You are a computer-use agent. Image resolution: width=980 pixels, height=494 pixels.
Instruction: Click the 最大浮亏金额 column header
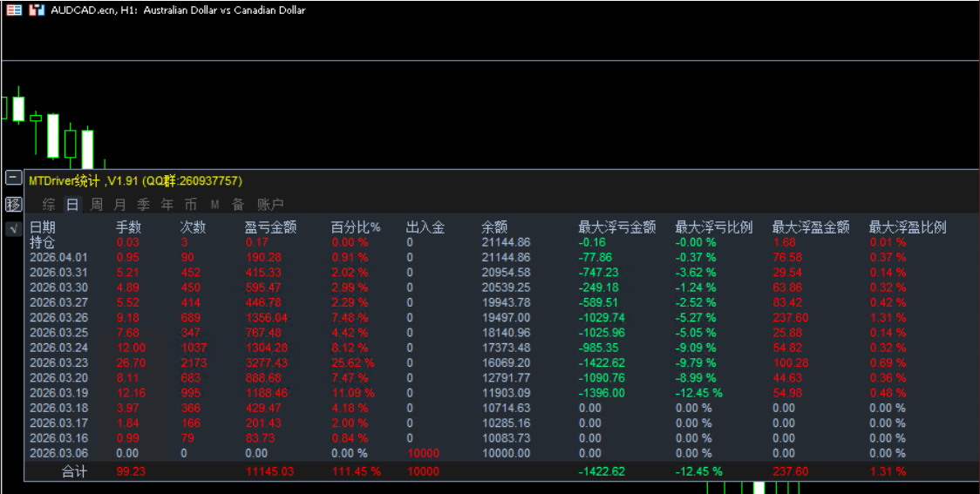click(616, 227)
